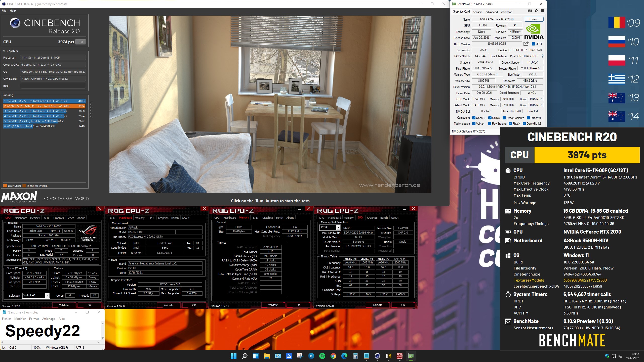
Task: Open the Bench tab in the CPU-Z SPD window
Action: 384,218
